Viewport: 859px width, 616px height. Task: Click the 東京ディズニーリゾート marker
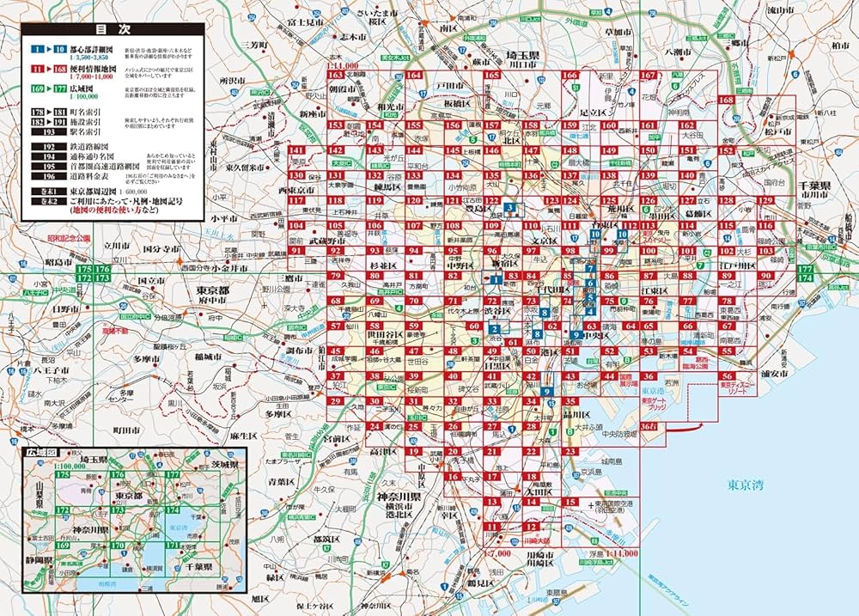tap(736, 387)
